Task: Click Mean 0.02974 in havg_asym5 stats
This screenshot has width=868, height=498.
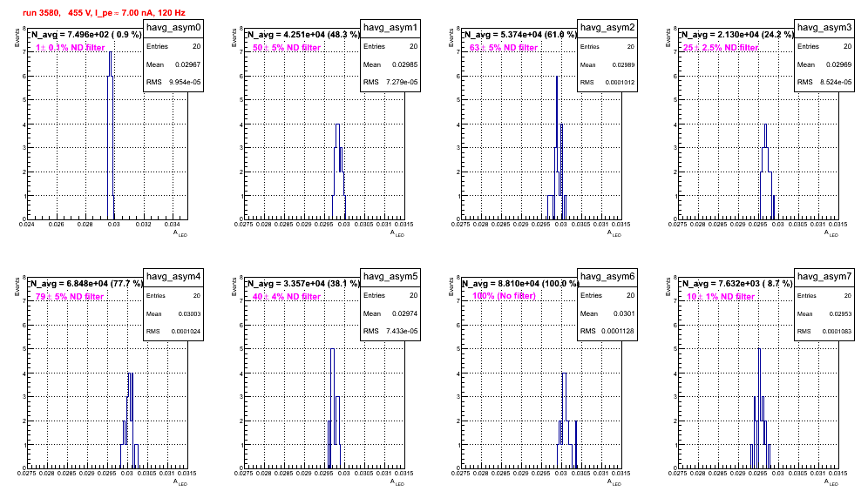Action: [x=390, y=313]
